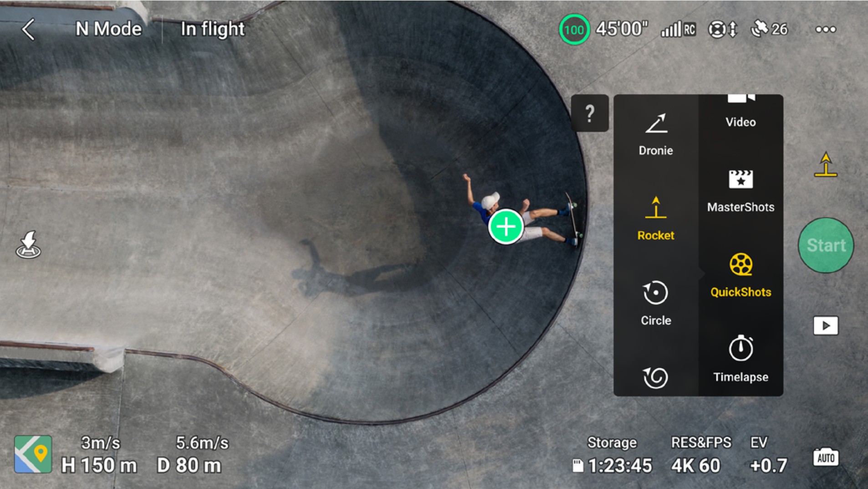Tap the 45'00" remaining flight time
This screenshot has width=868, height=489.
(x=622, y=29)
